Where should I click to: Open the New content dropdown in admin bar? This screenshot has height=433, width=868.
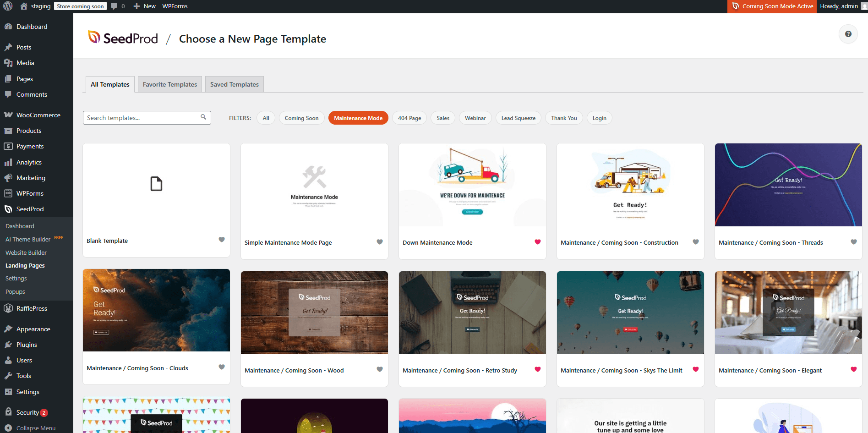[145, 6]
